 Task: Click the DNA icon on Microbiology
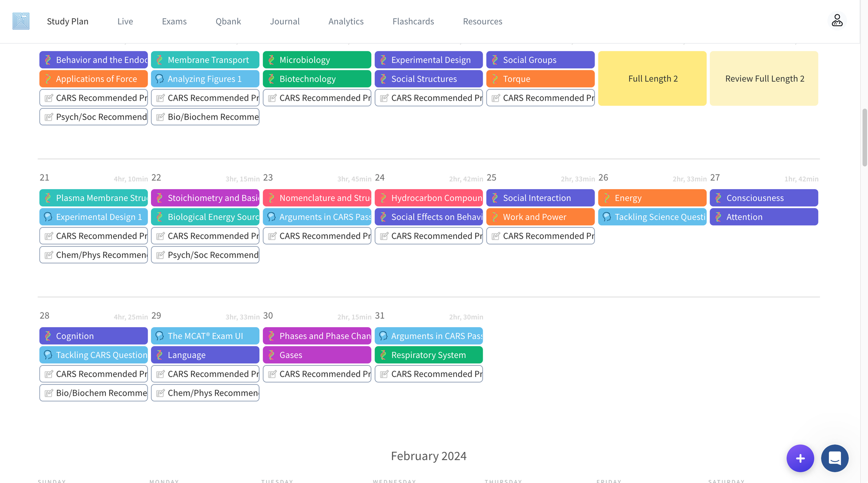click(x=271, y=60)
